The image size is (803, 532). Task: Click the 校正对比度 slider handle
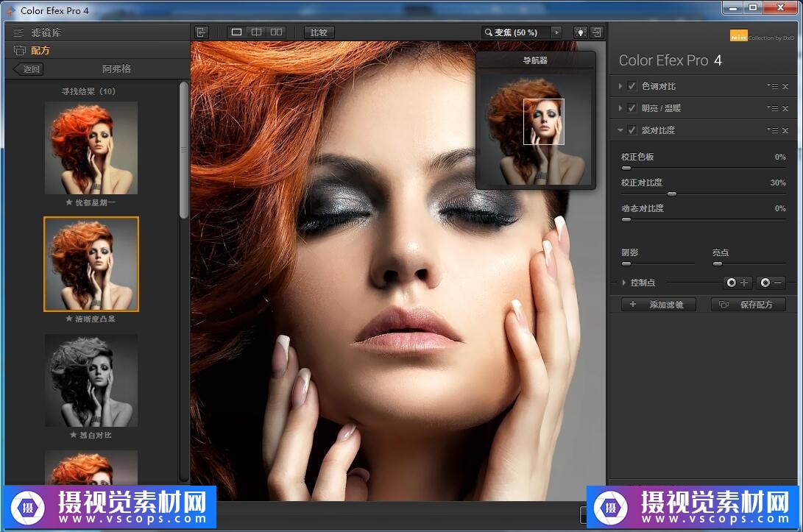671,194
